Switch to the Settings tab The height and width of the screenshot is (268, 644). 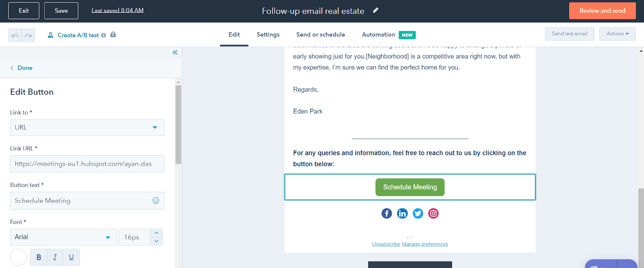pyautogui.click(x=268, y=34)
